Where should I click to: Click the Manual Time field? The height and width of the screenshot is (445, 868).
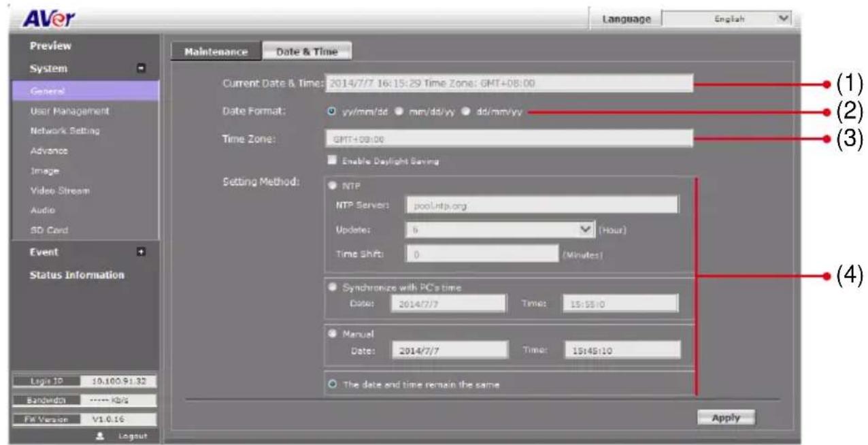click(x=622, y=351)
